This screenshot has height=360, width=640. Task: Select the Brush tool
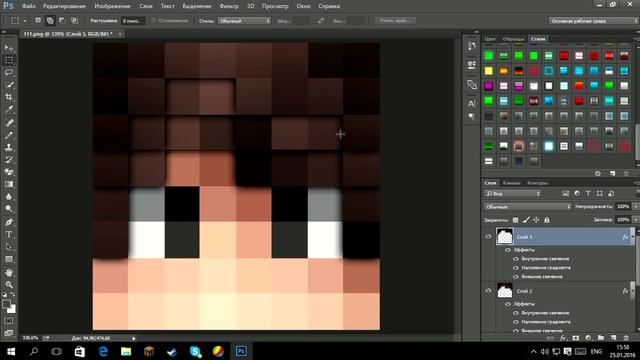coord(9,135)
